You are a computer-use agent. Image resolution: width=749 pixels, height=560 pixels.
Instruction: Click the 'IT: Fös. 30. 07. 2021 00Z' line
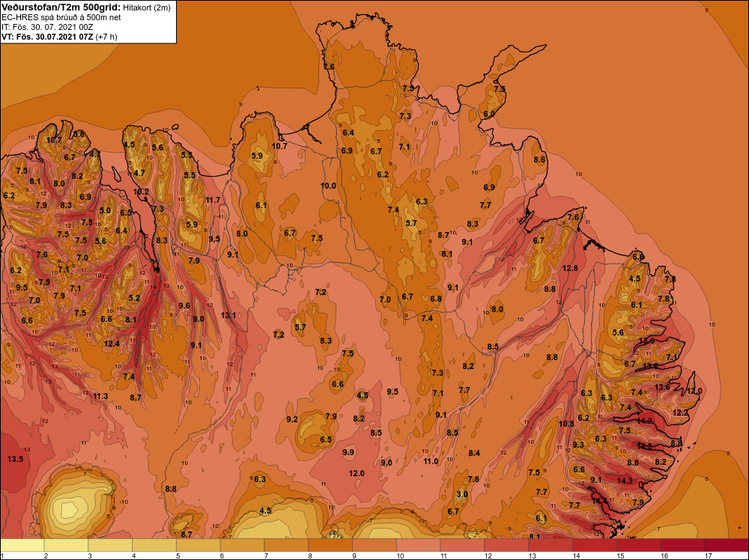(x=47, y=27)
